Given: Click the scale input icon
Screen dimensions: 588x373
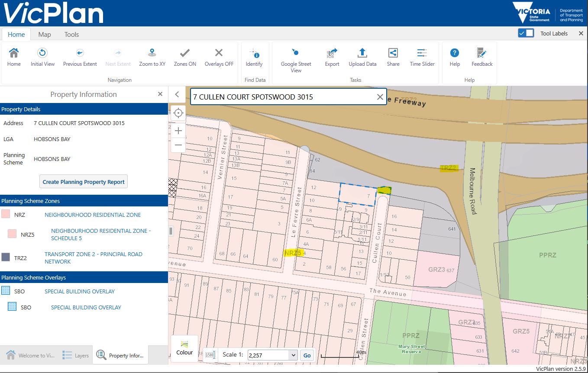Looking at the screenshot, I should pyautogui.click(x=211, y=355).
